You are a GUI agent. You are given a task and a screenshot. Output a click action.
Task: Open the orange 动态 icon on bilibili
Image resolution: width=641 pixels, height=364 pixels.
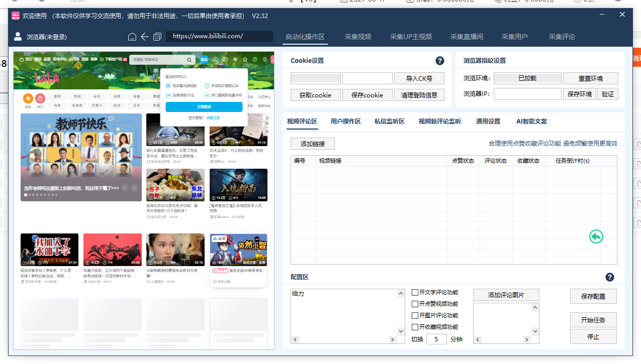pos(28,98)
